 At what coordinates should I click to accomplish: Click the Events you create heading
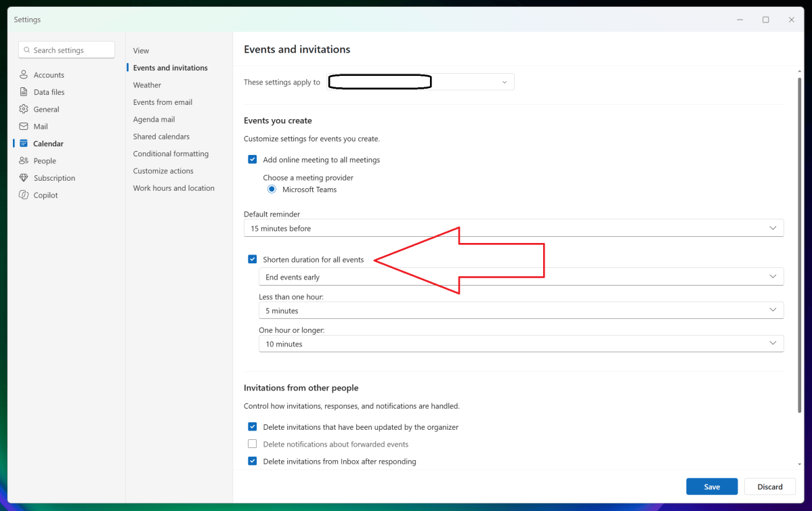[278, 120]
